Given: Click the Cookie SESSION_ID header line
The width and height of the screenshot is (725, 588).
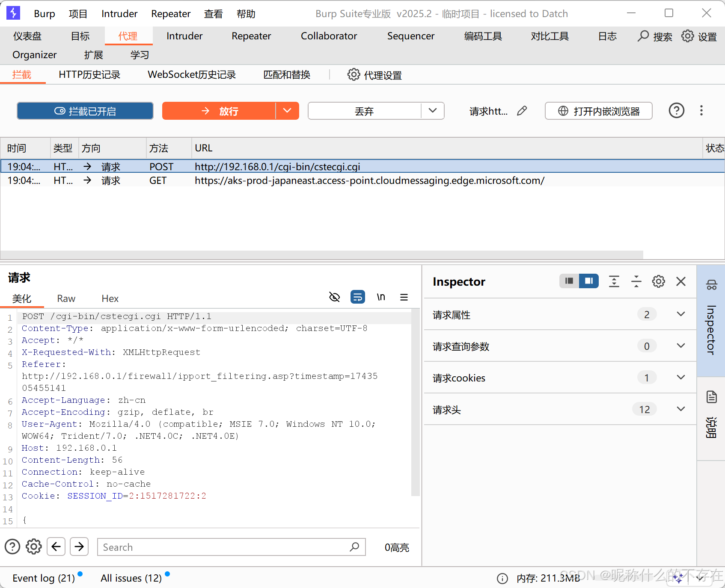Looking at the screenshot, I should point(114,496).
